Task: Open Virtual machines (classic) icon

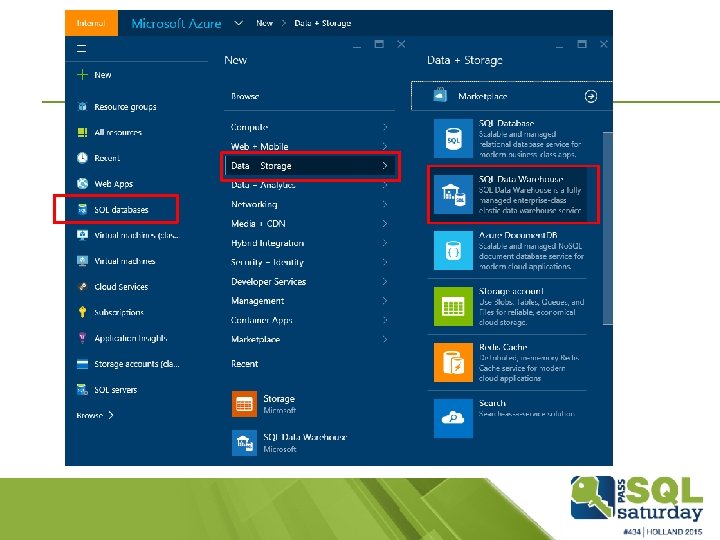Action: click(82, 235)
